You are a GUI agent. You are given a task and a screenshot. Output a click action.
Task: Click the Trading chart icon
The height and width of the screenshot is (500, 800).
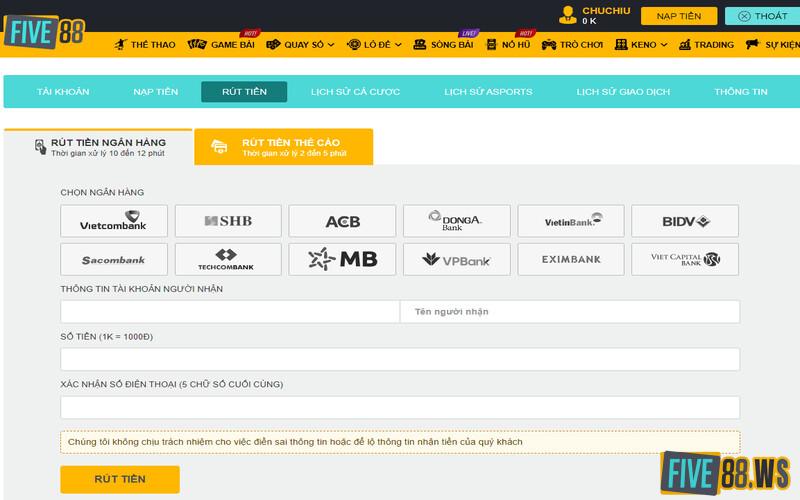[685, 44]
